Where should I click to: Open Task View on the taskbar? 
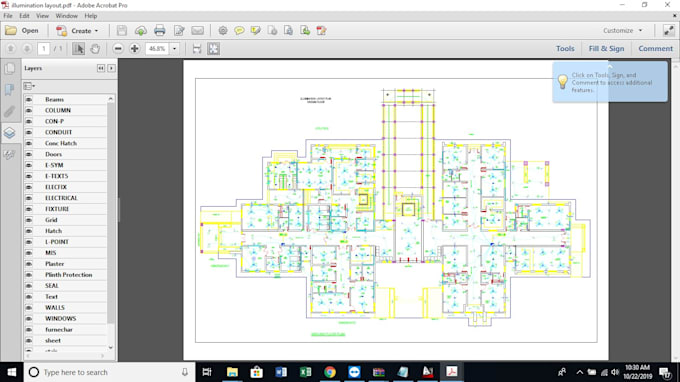point(207,372)
